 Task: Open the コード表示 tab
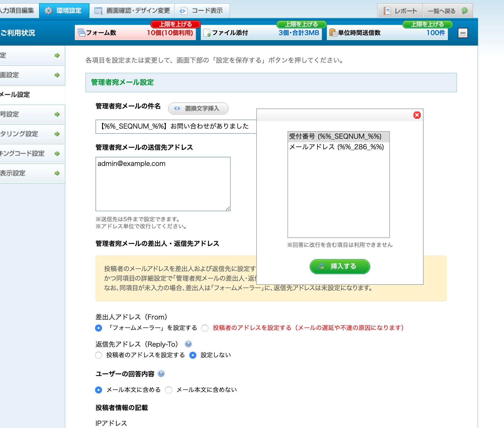click(x=202, y=11)
